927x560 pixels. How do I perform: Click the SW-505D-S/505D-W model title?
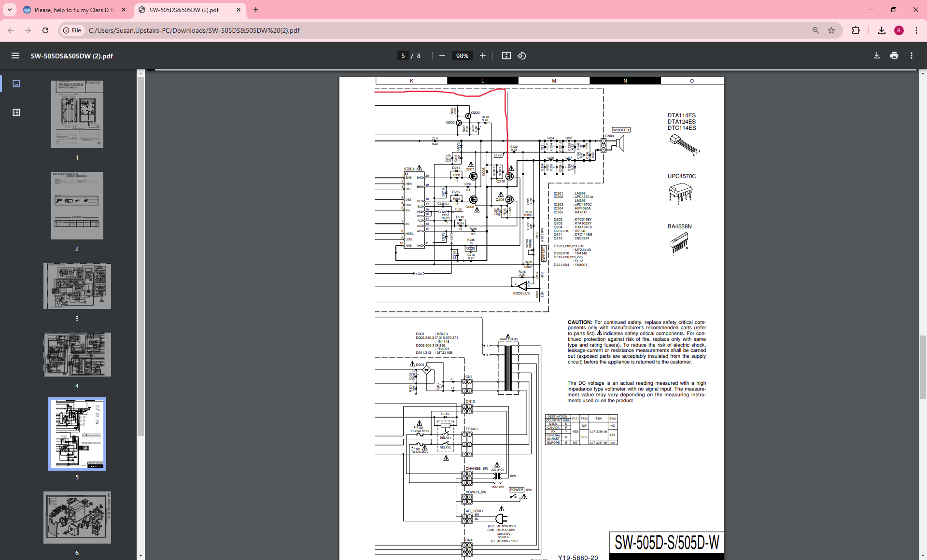(667, 543)
